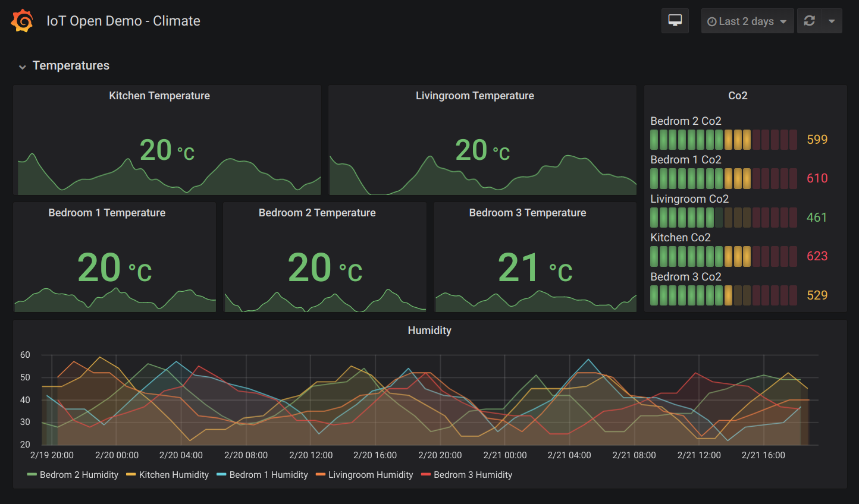Screen dimensions: 859x504
Task: Open the Last 2 days time picker
Action: point(747,21)
